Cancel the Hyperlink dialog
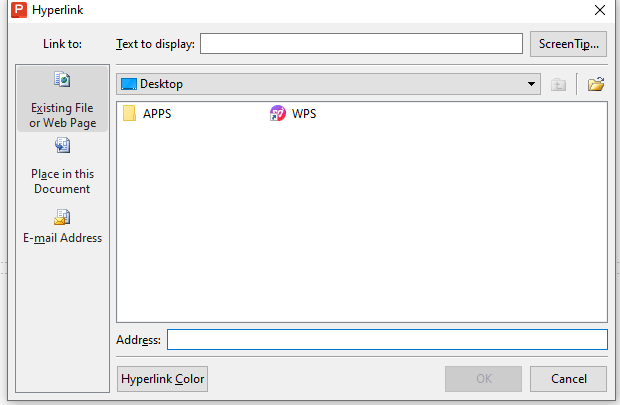The image size is (620, 405). pyautogui.click(x=568, y=379)
